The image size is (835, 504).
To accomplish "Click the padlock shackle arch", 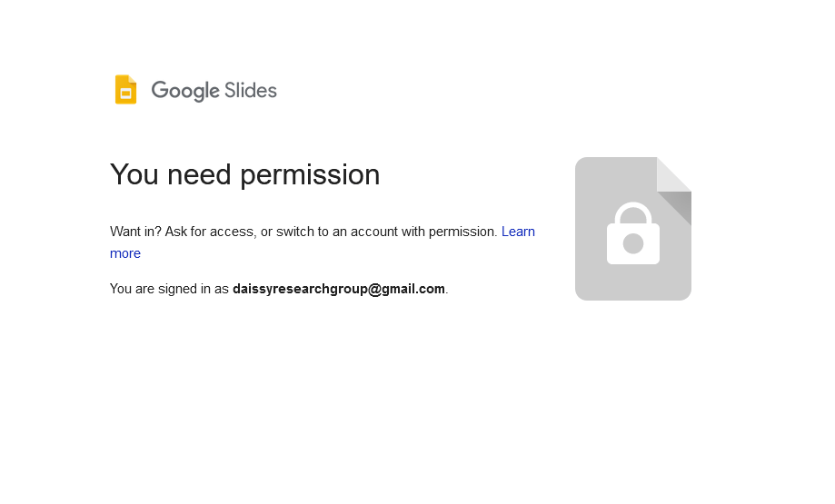I will tap(633, 213).
